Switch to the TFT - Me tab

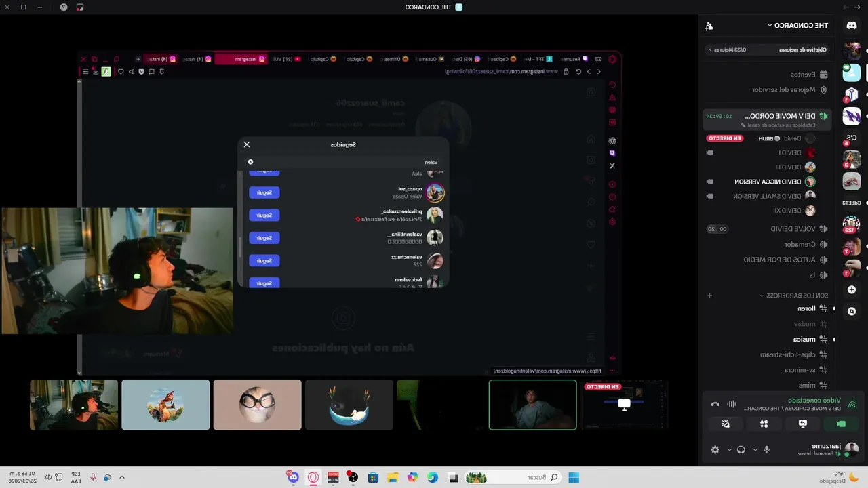click(x=539, y=59)
